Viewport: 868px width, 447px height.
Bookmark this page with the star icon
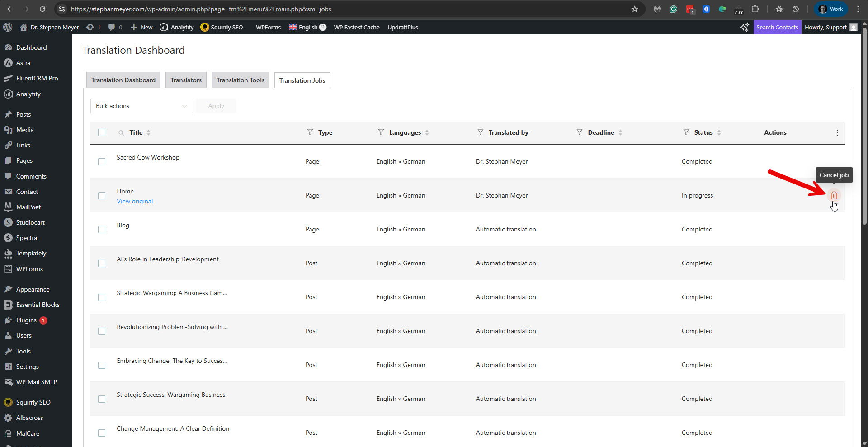coord(634,9)
